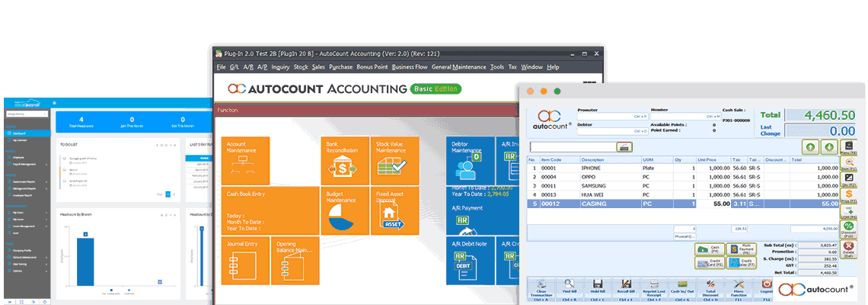868x305 pixels.
Task: Click Cash In/Out in POS toolbar
Action: [682, 290]
